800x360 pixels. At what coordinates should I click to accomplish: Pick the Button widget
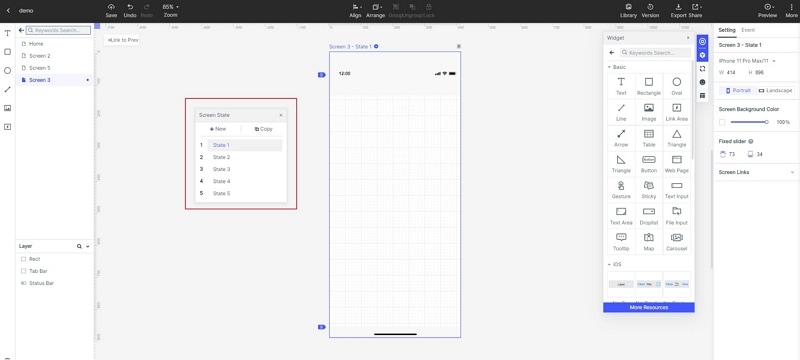click(x=649, y=164)
